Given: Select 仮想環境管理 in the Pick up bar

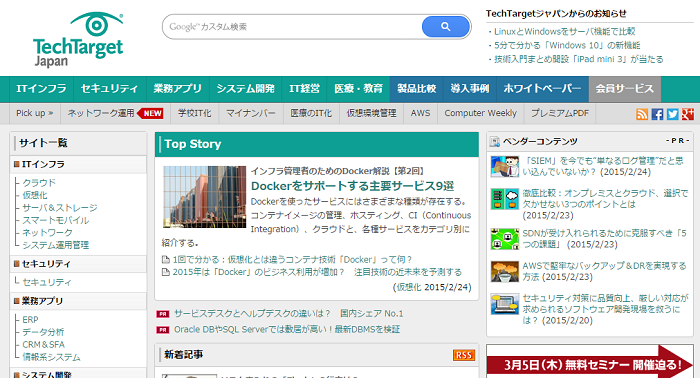Looking at the screenshot, I should [x=371, y=113].
